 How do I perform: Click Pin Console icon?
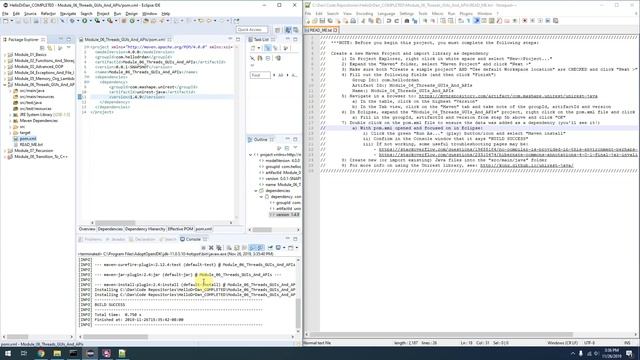[x=270, y=247]
